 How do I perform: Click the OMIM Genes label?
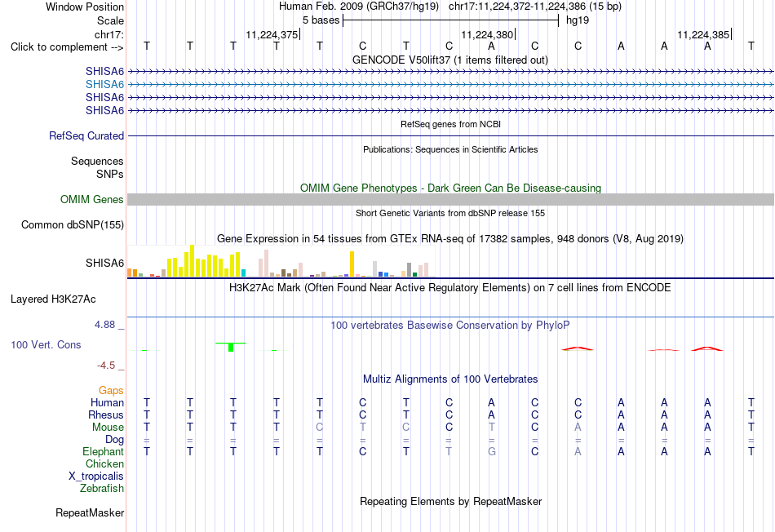click(x=92, y=199)
